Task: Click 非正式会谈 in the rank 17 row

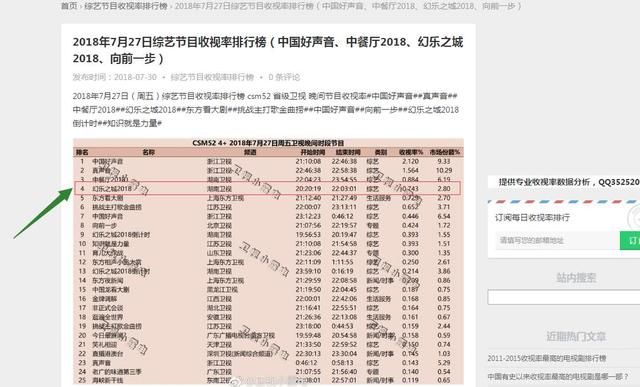Action: (108, 308)
